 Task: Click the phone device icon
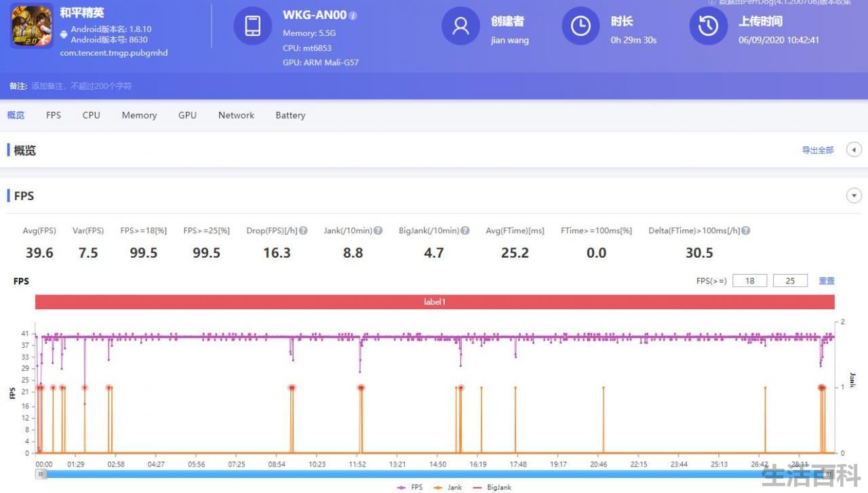point(253,26)
